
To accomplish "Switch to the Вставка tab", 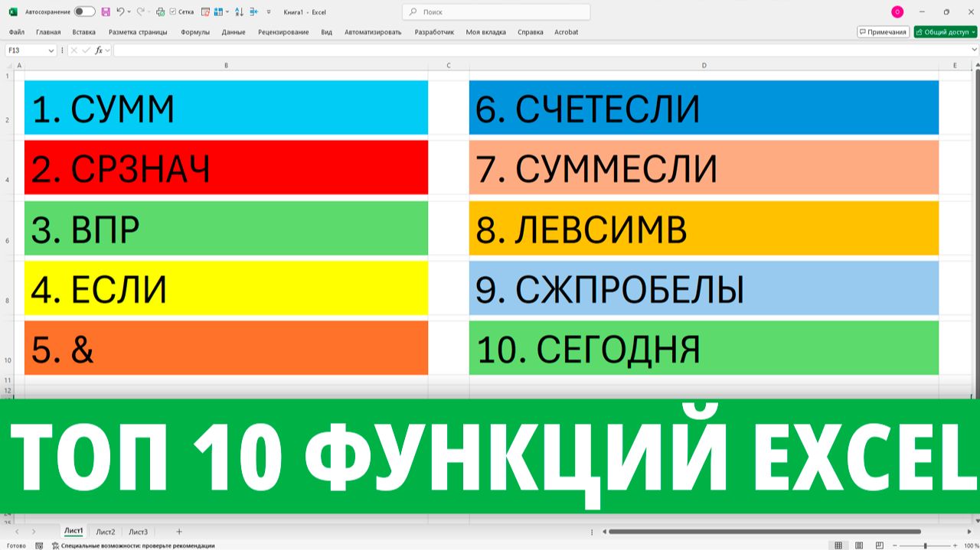I will pyautogui.click(x=84, y=32).
